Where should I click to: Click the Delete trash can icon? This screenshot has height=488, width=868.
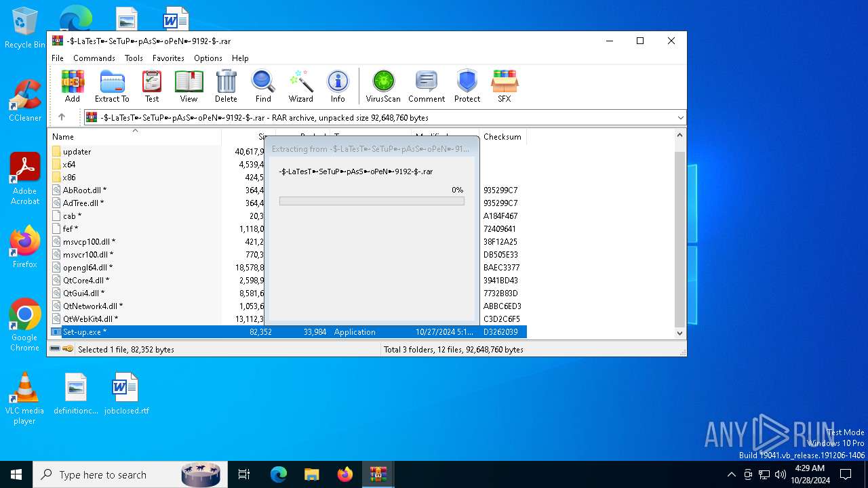coord(226,86)
